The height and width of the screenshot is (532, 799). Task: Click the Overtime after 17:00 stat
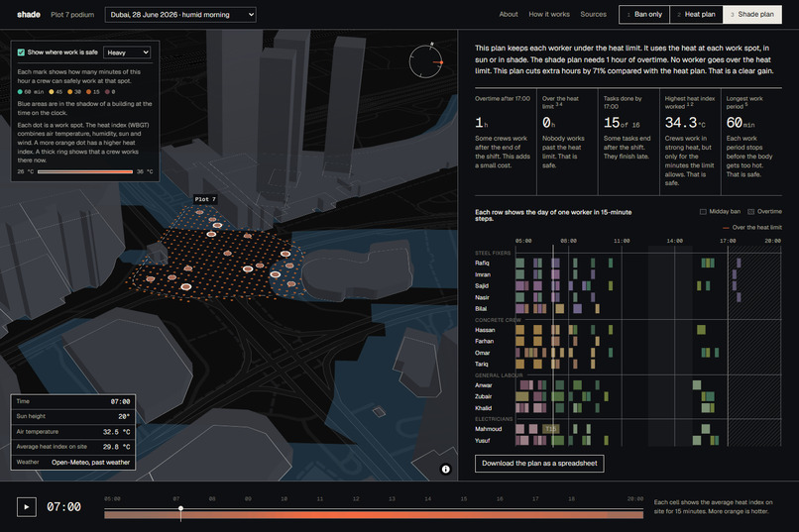tap(505, 142)
